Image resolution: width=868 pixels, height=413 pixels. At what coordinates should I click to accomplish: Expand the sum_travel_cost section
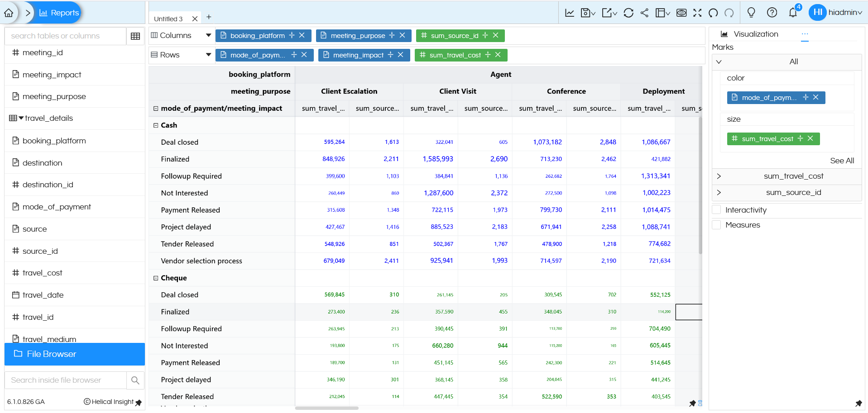(719, 176)
